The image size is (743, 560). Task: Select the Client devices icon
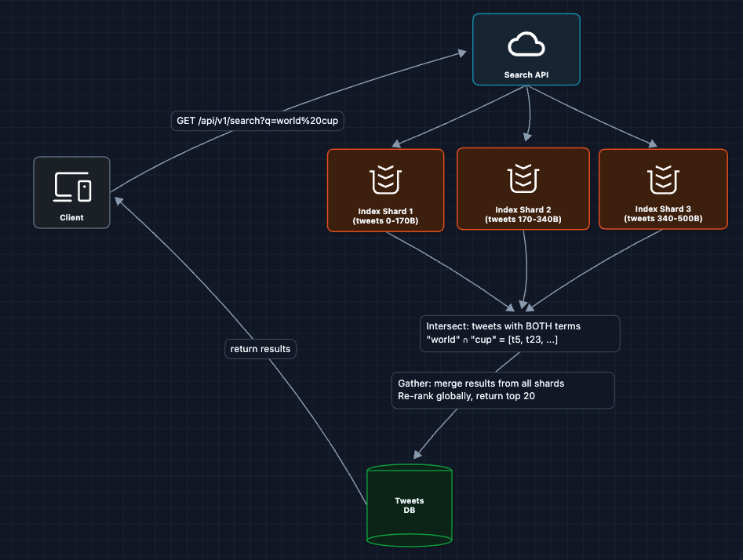(72, 187)
